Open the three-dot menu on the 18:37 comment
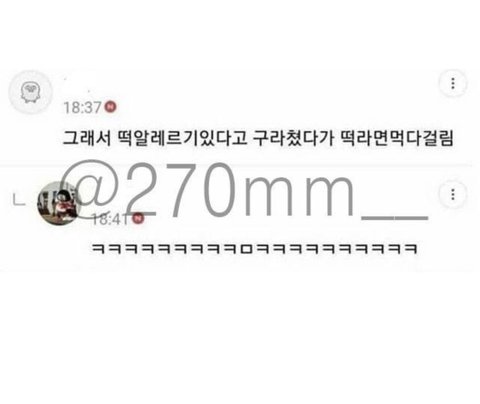The image size is (480, 404). pyautogui.click(x=453, y=83)
